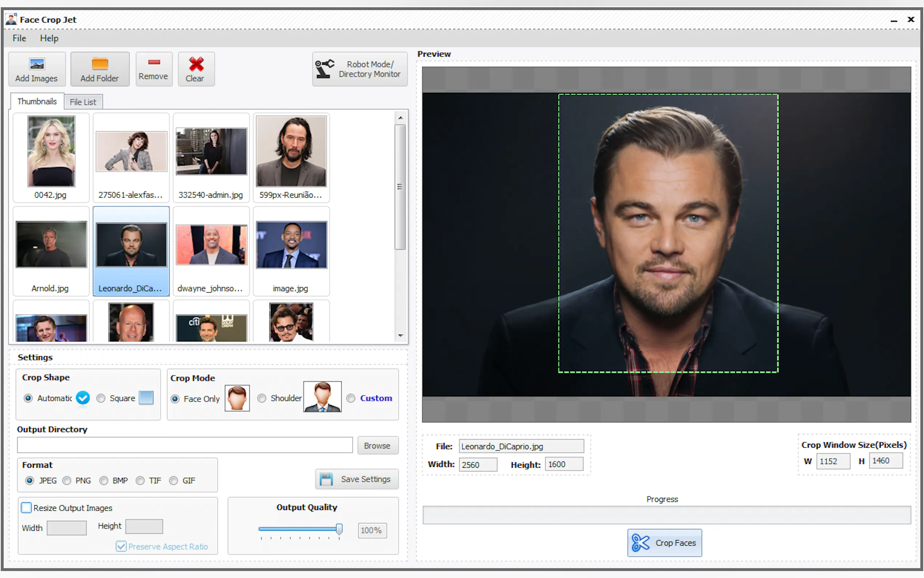924x578 pixels.
Task: Click the Output Quality slider handle
Action: click(x=339, y=529)
